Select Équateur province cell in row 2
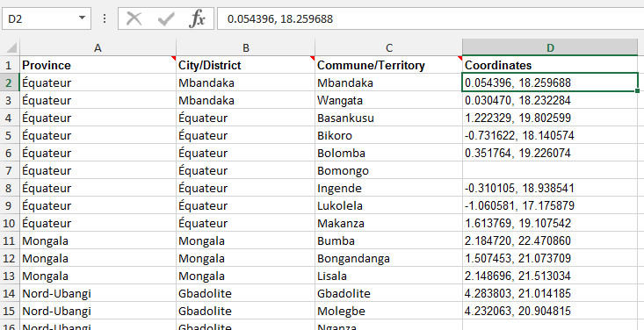The image size is (644, 330). pos(98,82)
